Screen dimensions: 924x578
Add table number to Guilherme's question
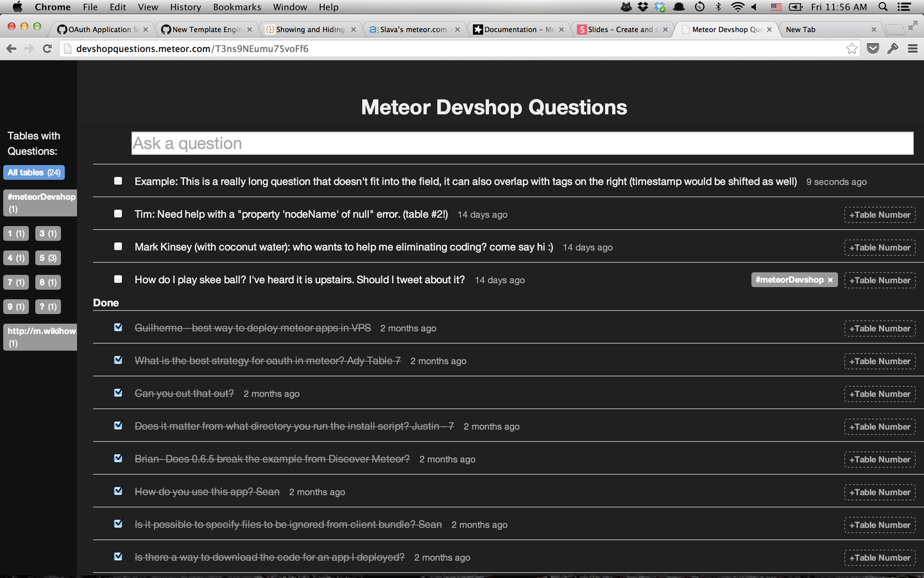[x=880, y=329]
